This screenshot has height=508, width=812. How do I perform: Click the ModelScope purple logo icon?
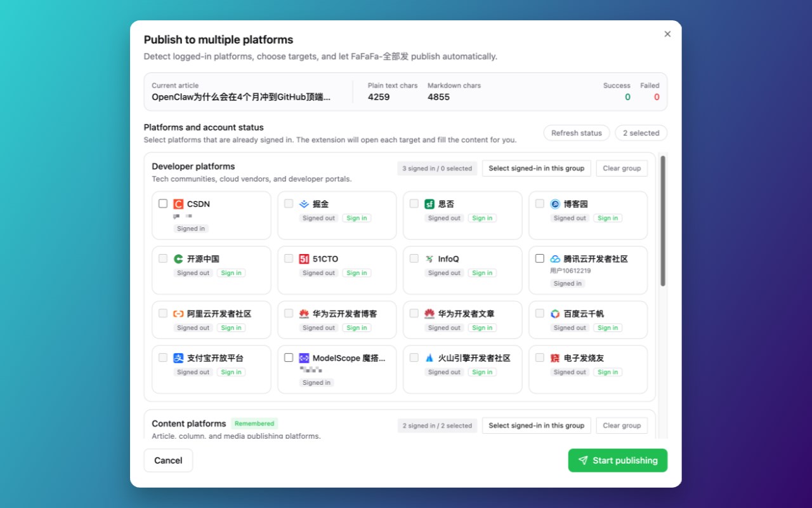(304, 358)
